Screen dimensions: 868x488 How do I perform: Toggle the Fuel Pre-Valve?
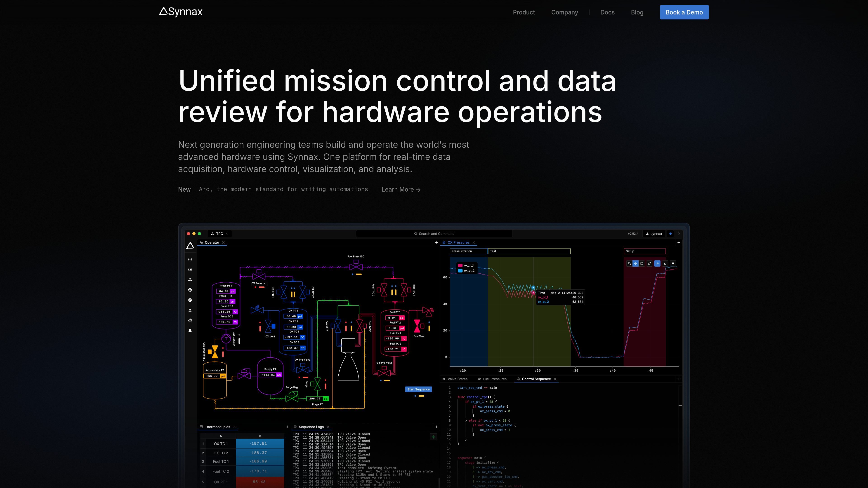click(384, 372)
